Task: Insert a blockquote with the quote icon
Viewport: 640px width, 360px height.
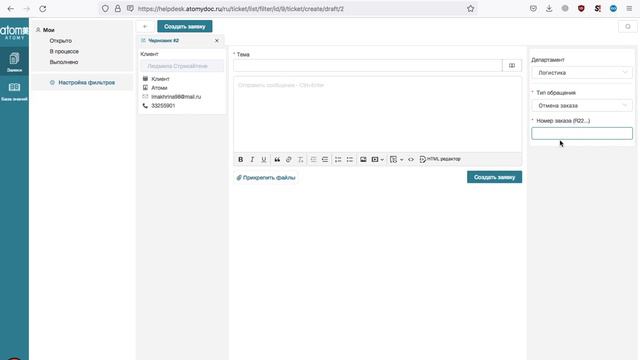Action: [277, 160]
